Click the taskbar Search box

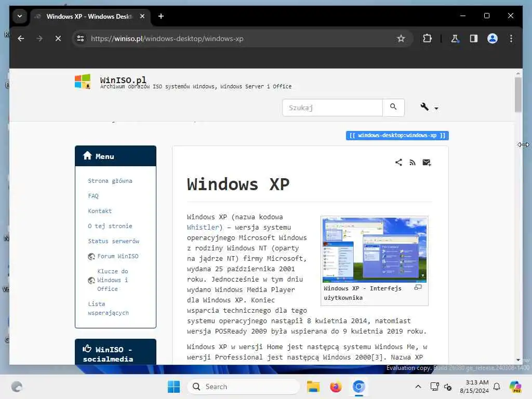(243, 387)
